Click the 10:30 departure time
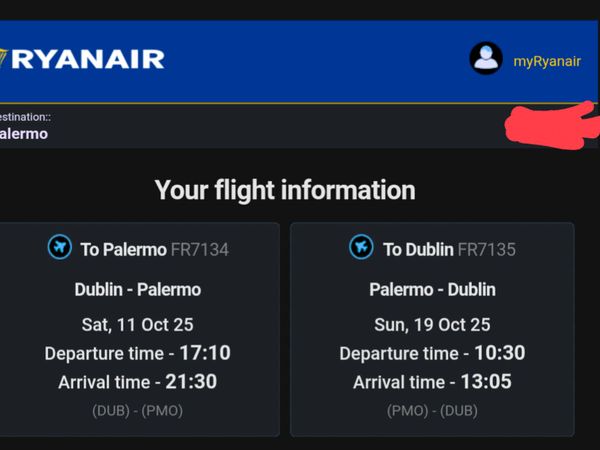The height and width of the screenshot is (450, 600). coord(500,353)
